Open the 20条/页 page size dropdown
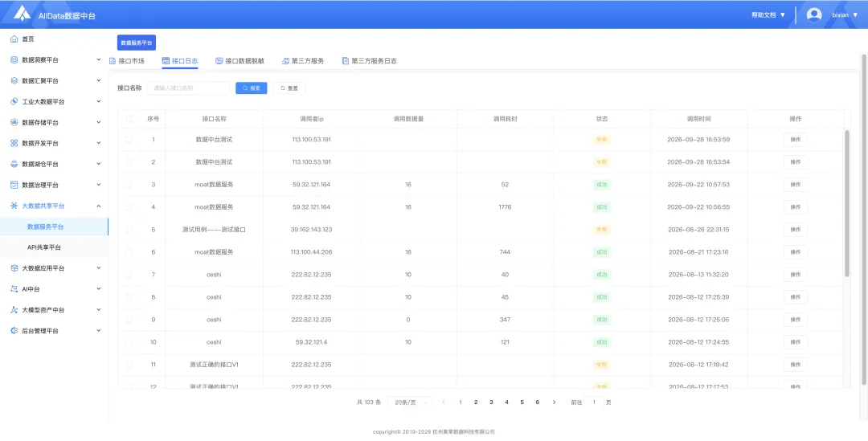This screenshot has height=441, width=868. 409,402
